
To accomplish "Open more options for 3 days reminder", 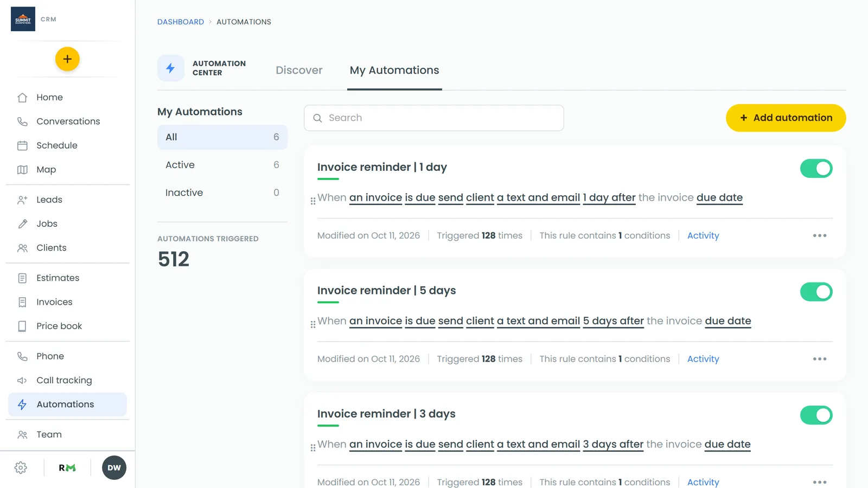I will pyautogui.click(x=820, y=482).
